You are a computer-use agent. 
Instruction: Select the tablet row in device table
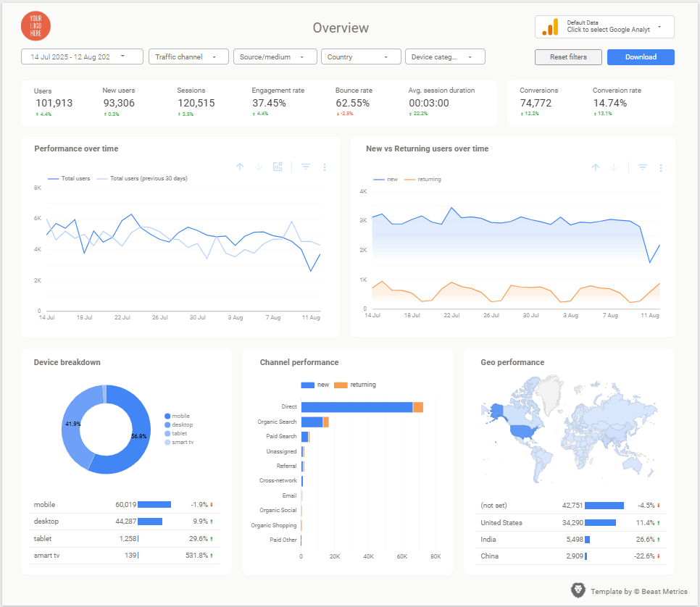coord(124,539)
